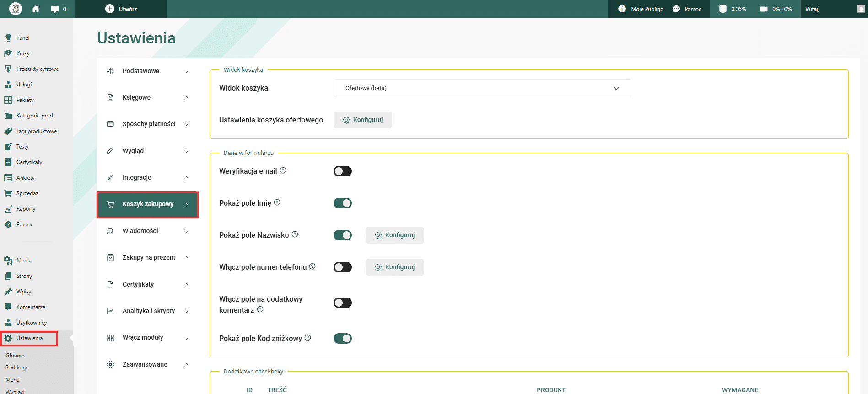Click help icon next to Pokaż pole Kod zniżkowy
Image resolution: width=868 pixels, height=394 pixels.
point(308,338)
